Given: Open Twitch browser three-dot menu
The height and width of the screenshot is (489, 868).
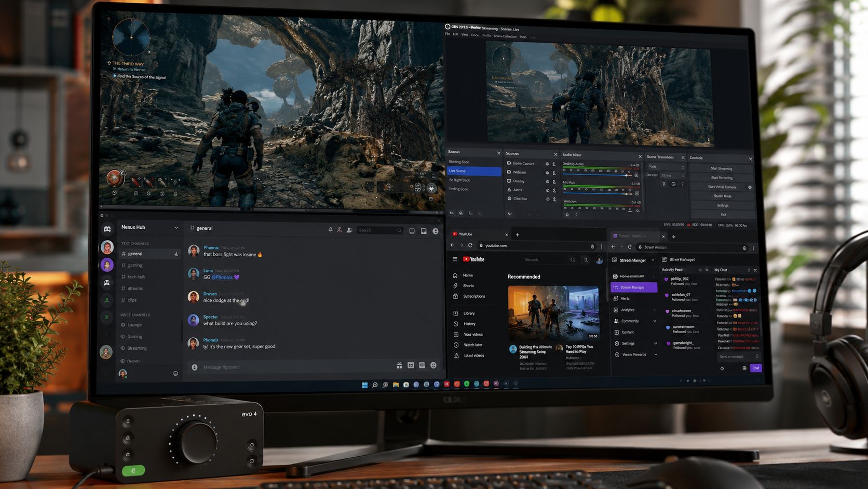Looking at the screenshot, I should [753, 248].
